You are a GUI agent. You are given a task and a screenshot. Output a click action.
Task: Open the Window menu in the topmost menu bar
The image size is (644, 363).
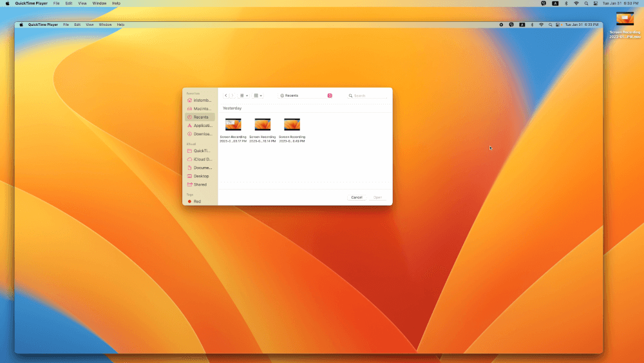99,3
